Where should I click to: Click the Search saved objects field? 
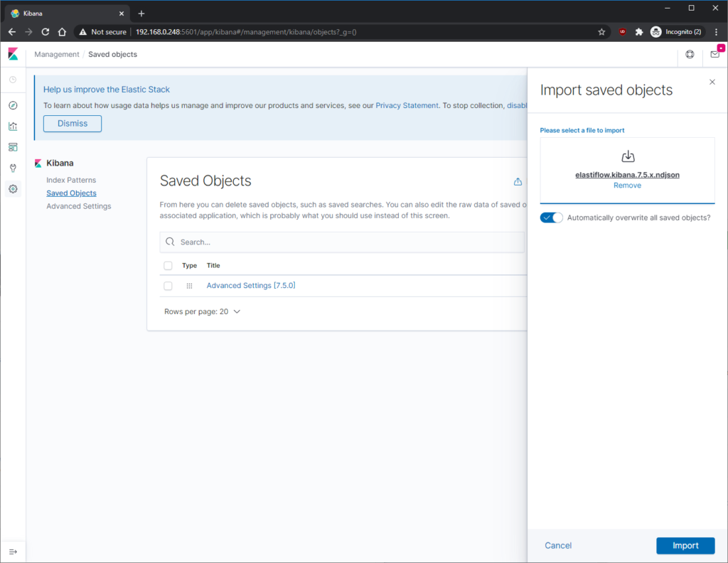(x=342, y=242)
